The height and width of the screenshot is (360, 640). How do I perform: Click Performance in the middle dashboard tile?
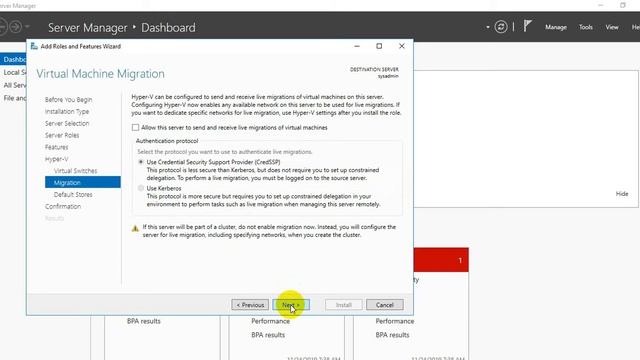point(270,321)
